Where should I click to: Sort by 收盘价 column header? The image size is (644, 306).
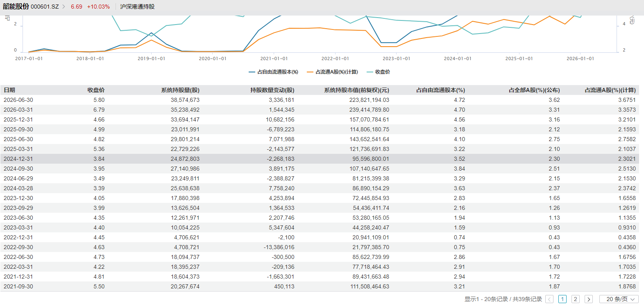click(x=96, y=90)
